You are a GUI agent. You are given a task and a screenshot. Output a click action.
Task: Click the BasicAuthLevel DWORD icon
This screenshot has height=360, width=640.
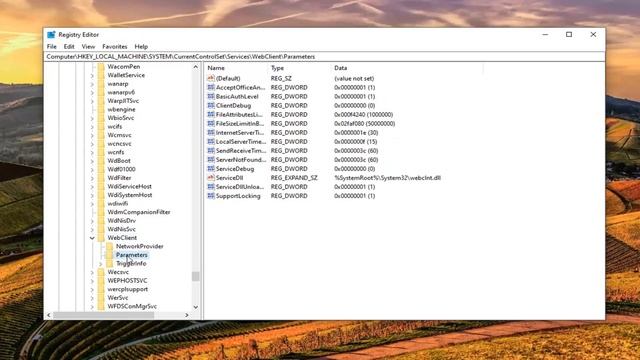point(211,96)
